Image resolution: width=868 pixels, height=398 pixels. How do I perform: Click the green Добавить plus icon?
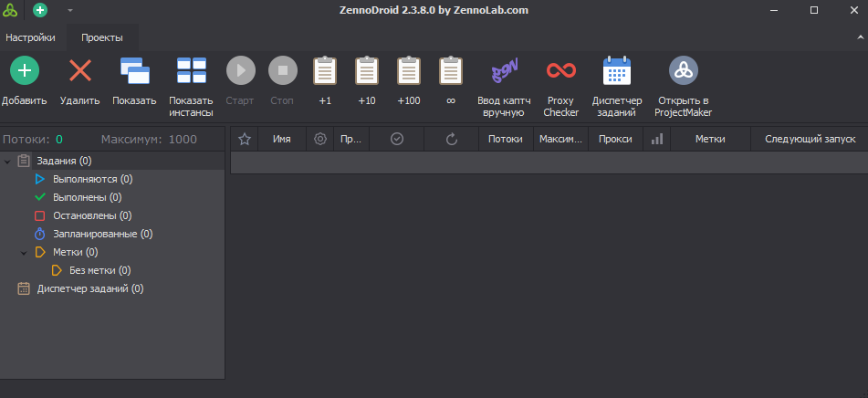pos(25,71)
